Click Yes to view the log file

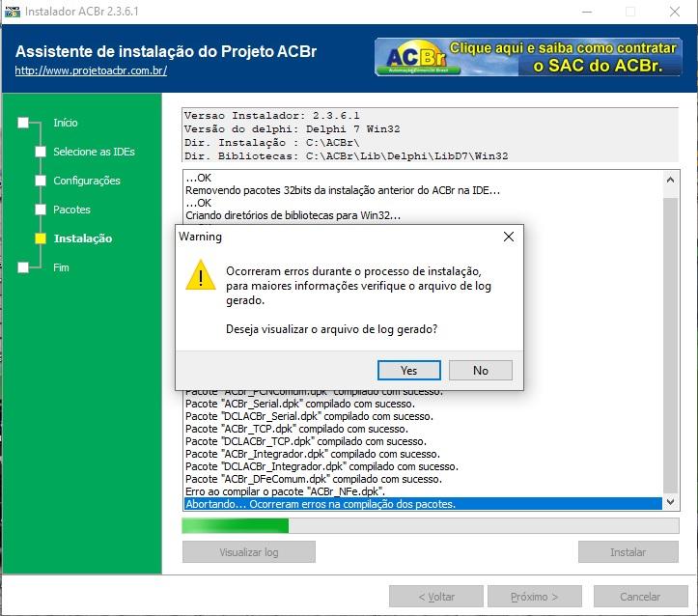coord(408,371)
